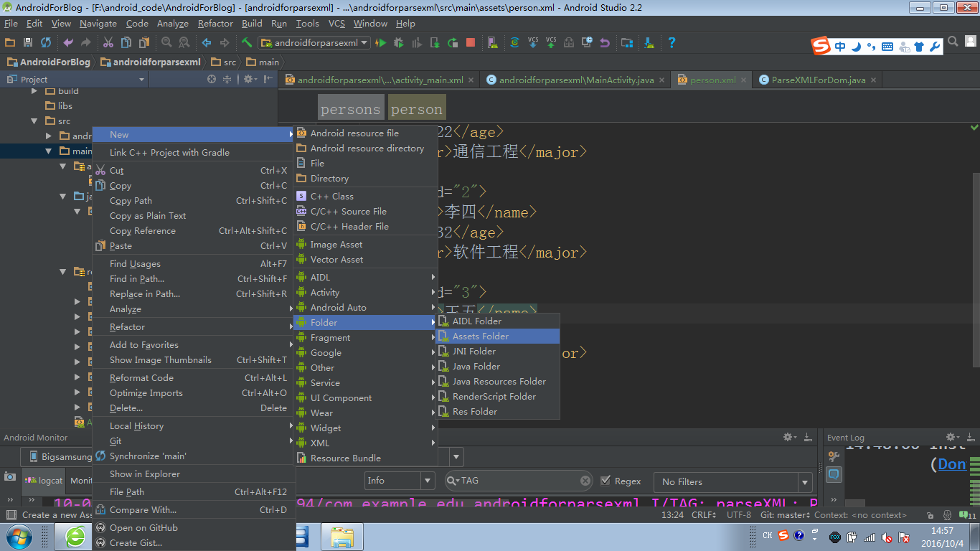Choose Java Folder from the Folder submenu
Viewport: 980px width, 551px height.
coord(498,367)
